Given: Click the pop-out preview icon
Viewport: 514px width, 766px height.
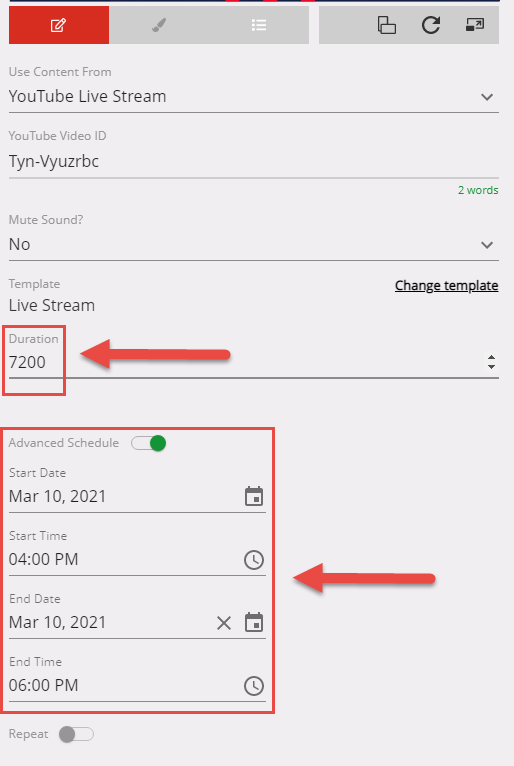Looking at the screenshot, I should point(475,24).
